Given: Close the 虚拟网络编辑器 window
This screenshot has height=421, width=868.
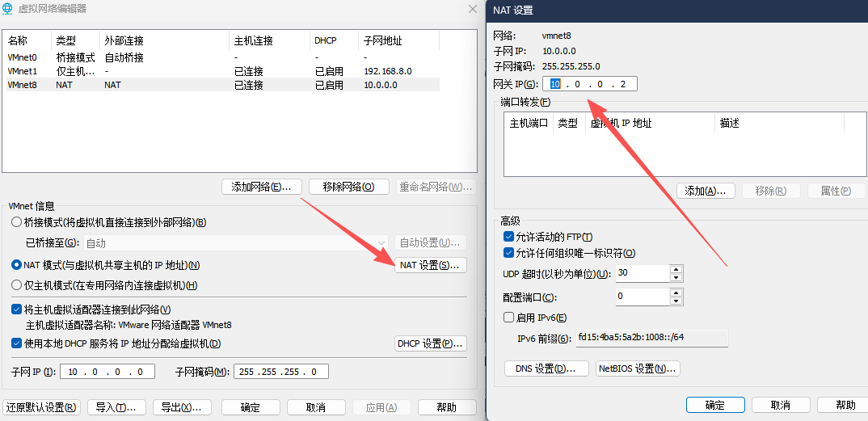Looking at the screenshot, I should 472,9.
